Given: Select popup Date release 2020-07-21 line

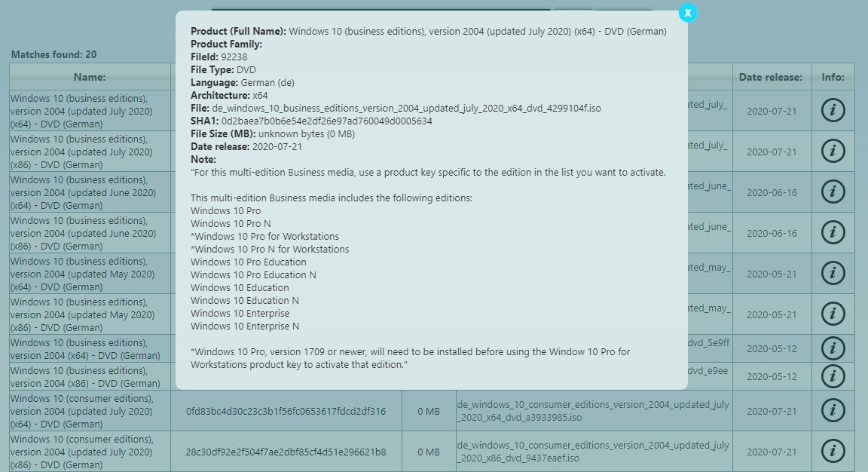Looking at the screenshot, I should [246, 146].
